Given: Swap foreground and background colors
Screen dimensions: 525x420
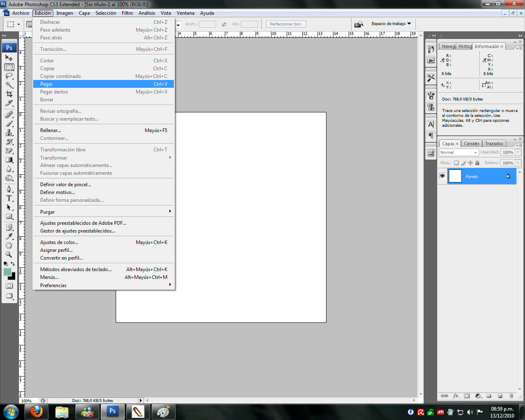Looking at the screenshot, I should pos(13,264).
